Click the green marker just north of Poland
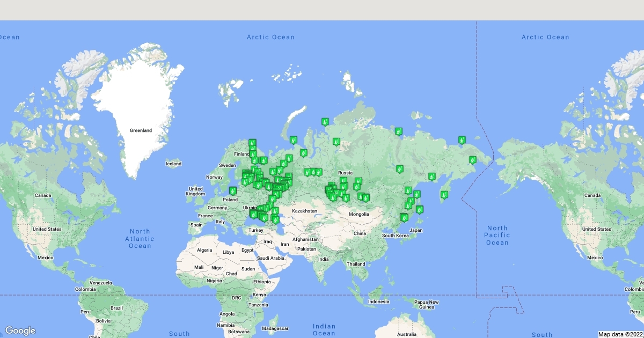 click(232, 190)
